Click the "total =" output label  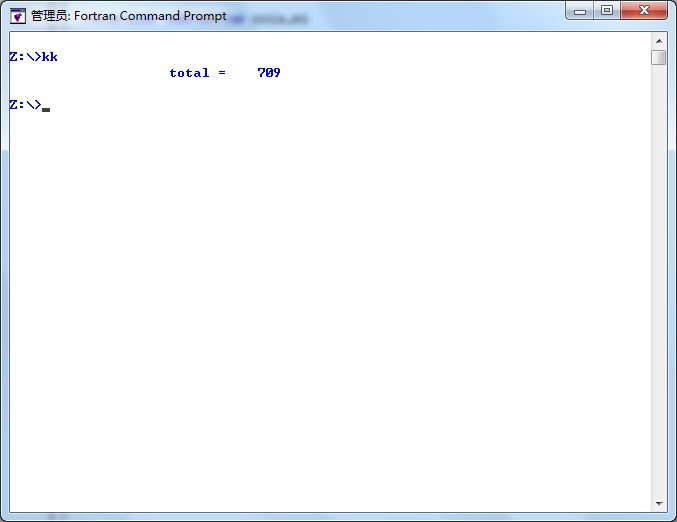click(x=197, y=73)
